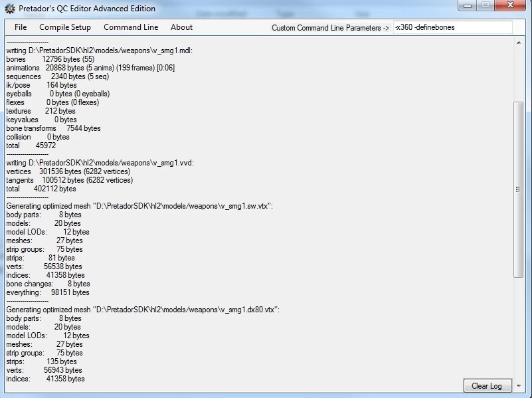Click the 'eyeballs 0 bytes' line
Viewport: 532px width, 398px height.
[x=58, y=94]
